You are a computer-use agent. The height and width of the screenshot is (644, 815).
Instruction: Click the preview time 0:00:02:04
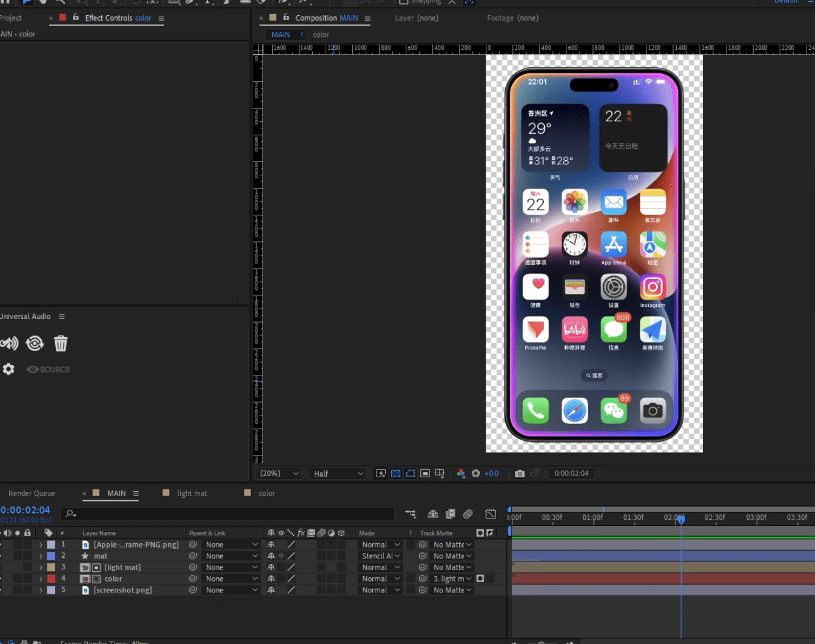pos(571,474)
